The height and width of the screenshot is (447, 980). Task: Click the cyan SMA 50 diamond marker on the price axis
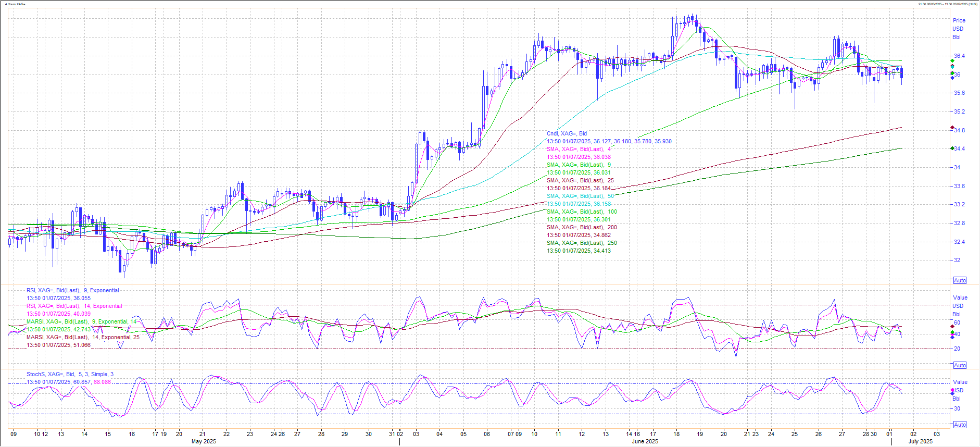[x=952, y=67]
